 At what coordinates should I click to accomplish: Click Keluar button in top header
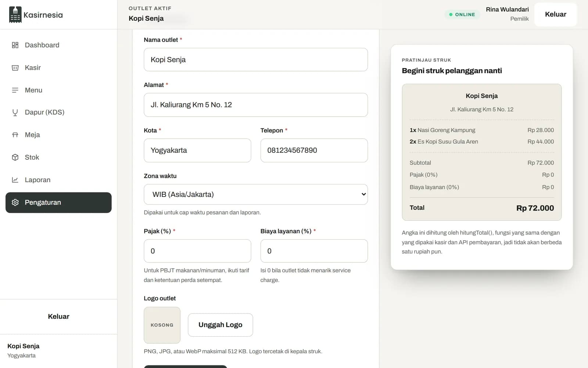(555, 14)
